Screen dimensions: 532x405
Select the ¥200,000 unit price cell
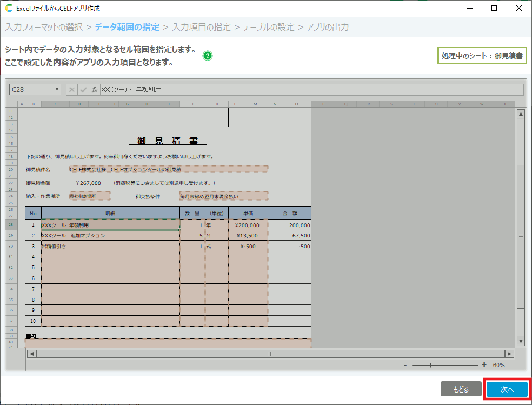[248, 225]
